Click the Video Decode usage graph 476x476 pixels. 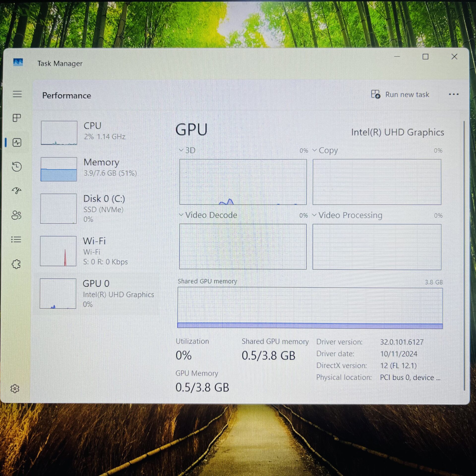pos(243,247)
